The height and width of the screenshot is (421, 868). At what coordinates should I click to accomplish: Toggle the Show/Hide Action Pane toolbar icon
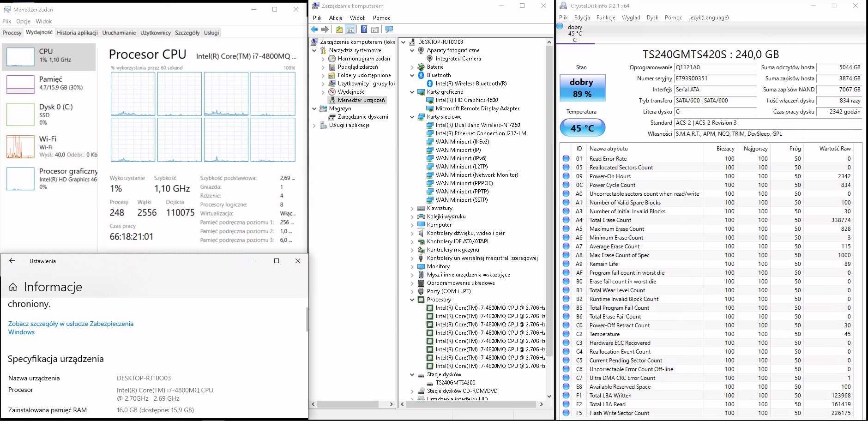375,30
